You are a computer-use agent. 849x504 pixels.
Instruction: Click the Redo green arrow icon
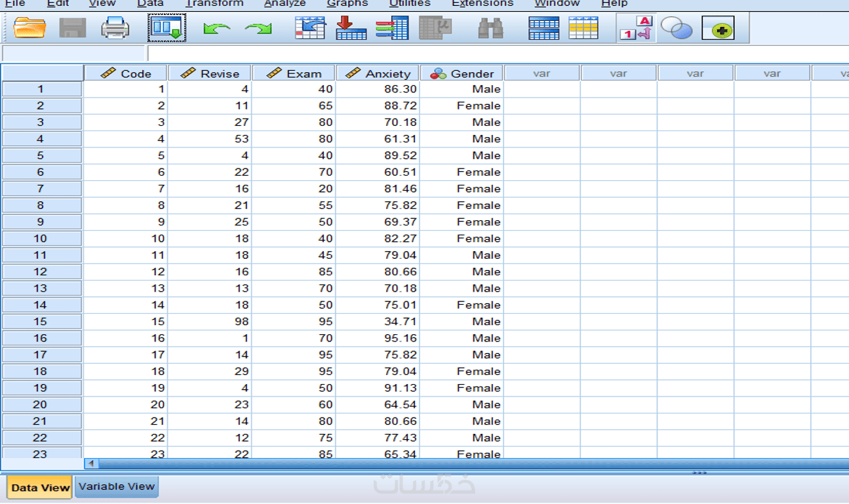[258, 29]
